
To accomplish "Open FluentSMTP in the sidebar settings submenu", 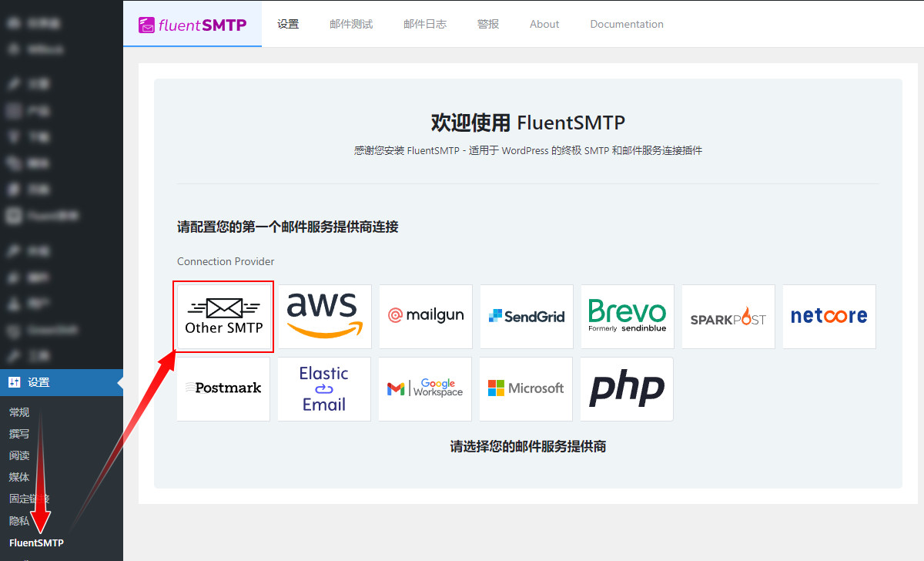I will pyautogui.click(x=36, y=543).
